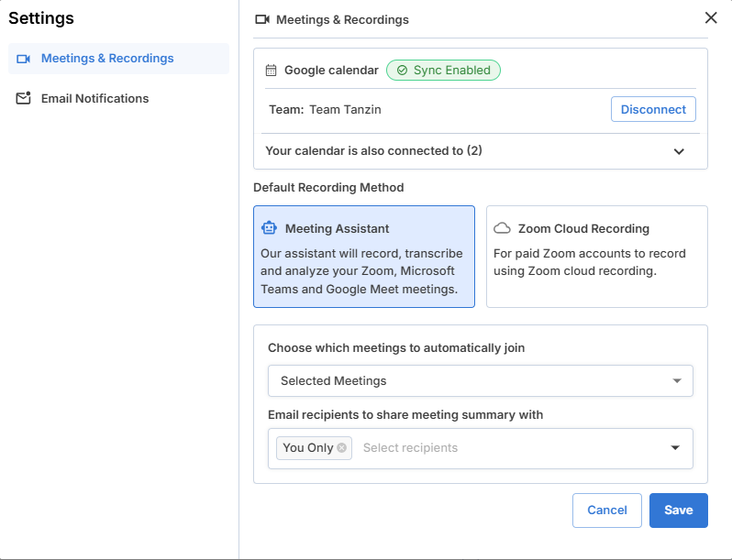Remove the 'You Only' recipient chip
This screenshot has height=560, width=732.
click(342, 447)
